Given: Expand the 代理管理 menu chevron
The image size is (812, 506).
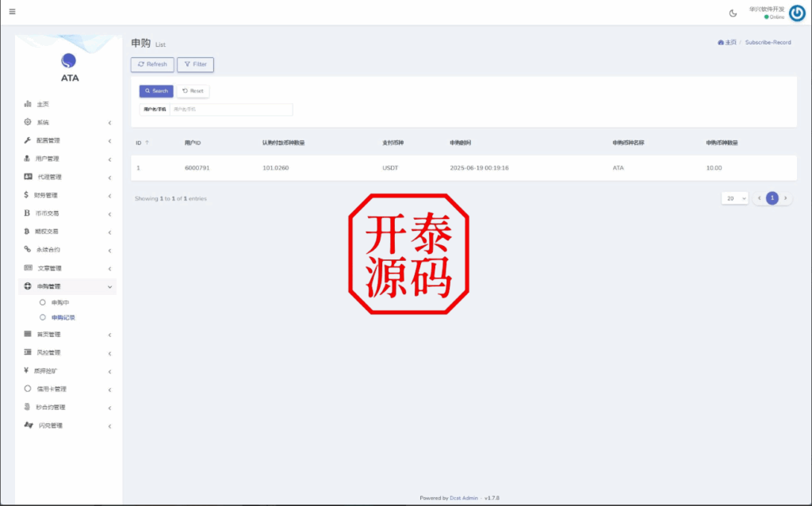Looking at the screenshot, I should pyautogui.click(x=109, y=178).
